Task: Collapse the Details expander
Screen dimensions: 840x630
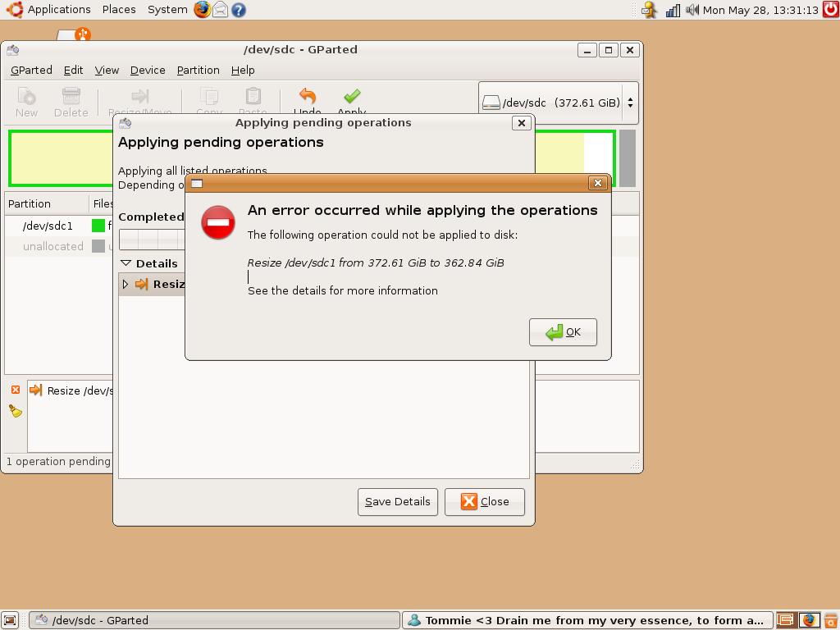Action: point(126,263)
